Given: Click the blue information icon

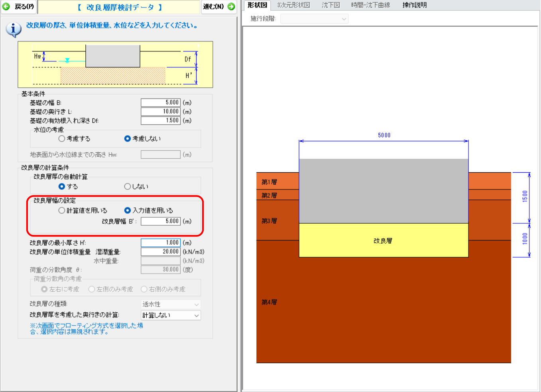Looking at the screenshot, I should (x=13, y=29).
